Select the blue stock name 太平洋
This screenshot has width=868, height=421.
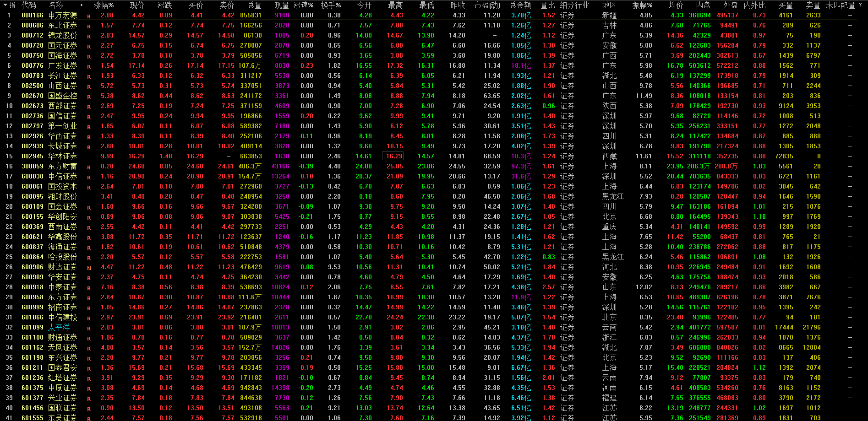pyautogui.click(x=59, y=327)
